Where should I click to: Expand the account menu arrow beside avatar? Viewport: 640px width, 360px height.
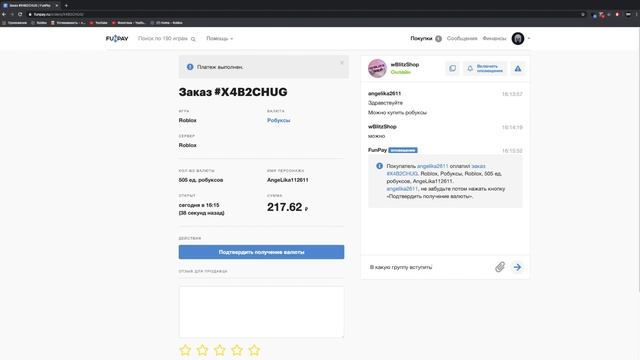(x=529, y=38)
